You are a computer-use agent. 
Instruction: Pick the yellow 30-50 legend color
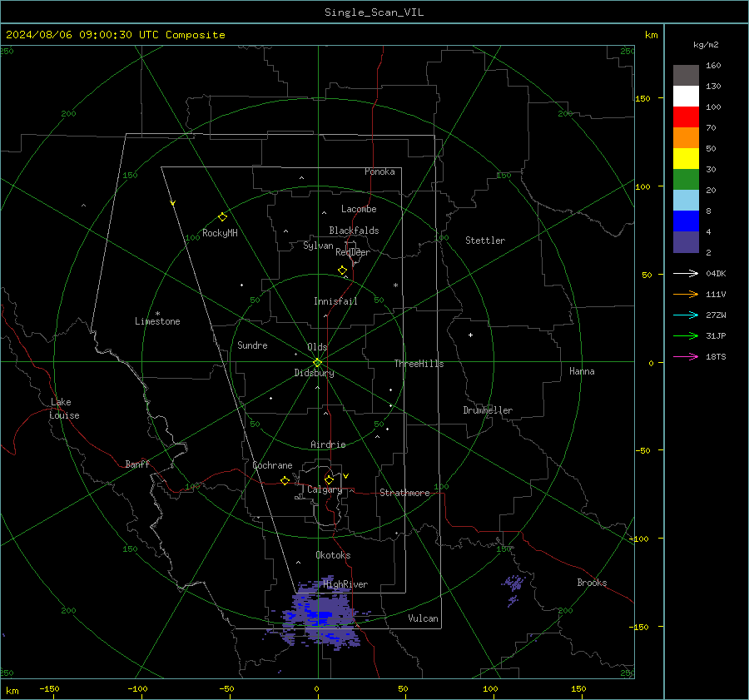686,159
